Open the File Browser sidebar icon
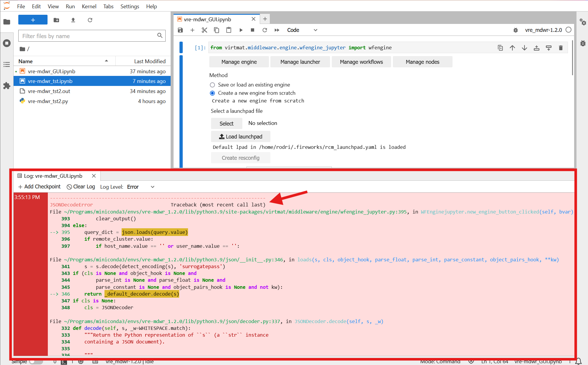This screenshot has height=365, width=588. click(x=6, y=22)
